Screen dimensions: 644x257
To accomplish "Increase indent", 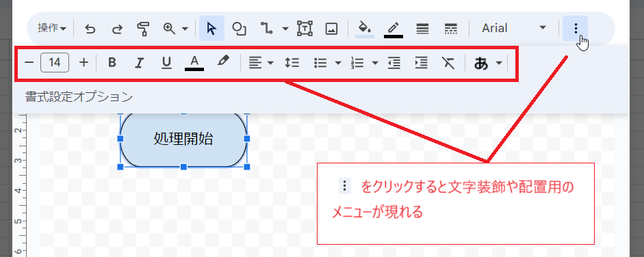I will (422, 63).
